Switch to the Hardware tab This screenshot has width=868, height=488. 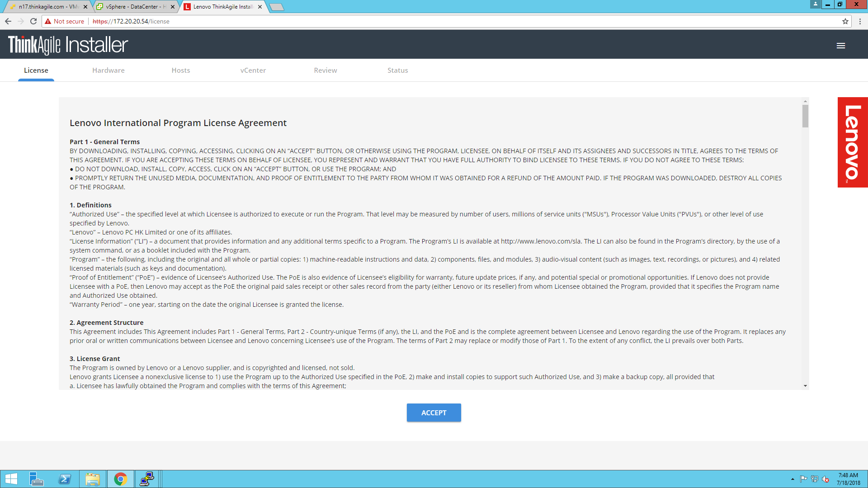pyautogui.click(x=108, y=70)
